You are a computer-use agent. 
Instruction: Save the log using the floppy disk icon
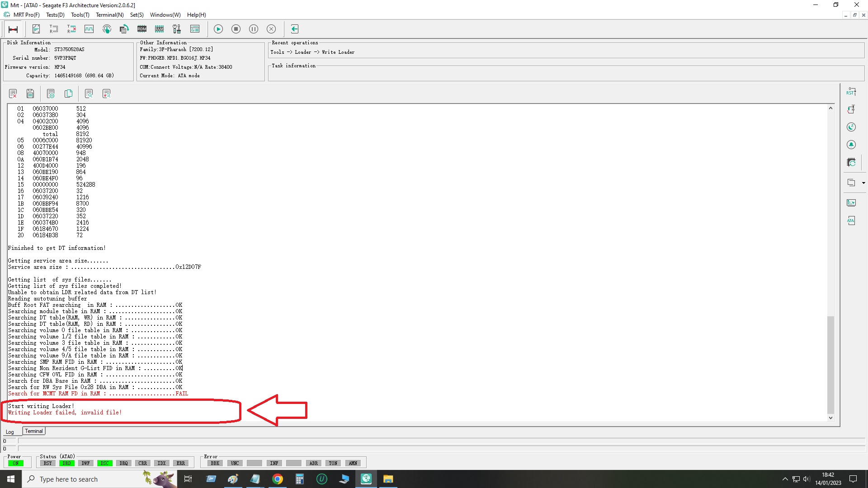click(30, 94)
